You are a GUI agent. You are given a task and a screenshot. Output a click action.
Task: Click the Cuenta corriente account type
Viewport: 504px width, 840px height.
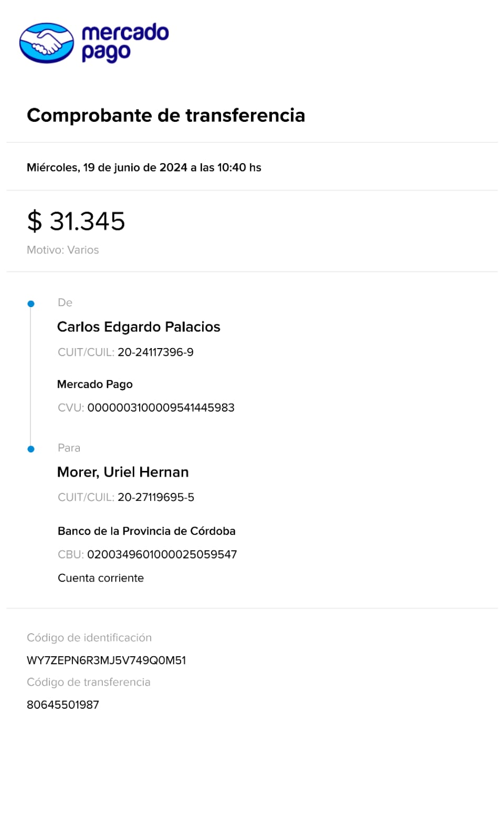coord(101,578)
